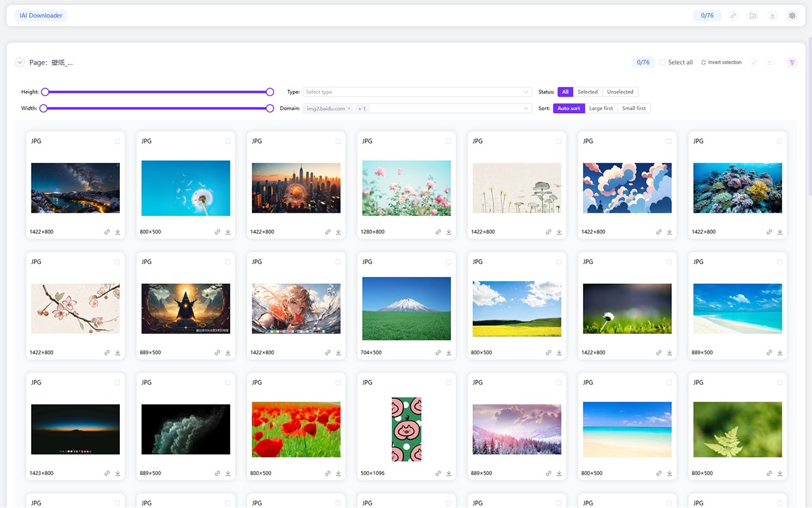This screenshot has height=508, width=812.
Task: Toggle the purple filter funnel icon
Action: tap(792, 62)
